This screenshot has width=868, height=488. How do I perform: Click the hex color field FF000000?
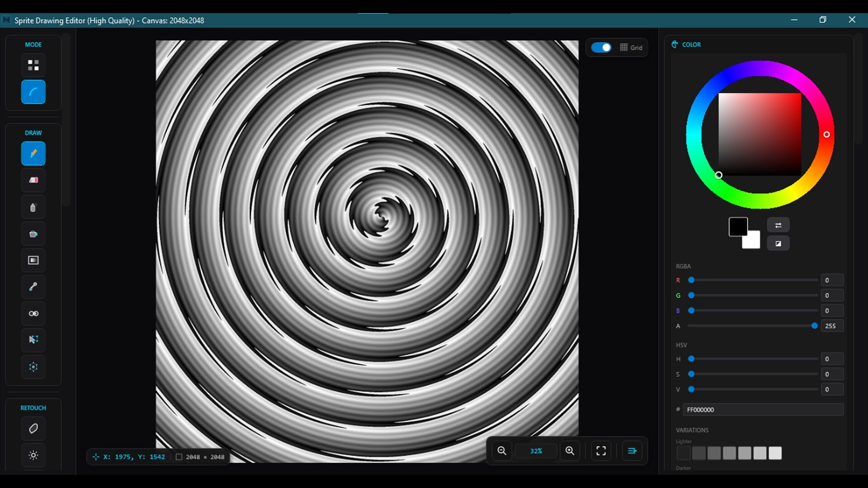(763, 410)
